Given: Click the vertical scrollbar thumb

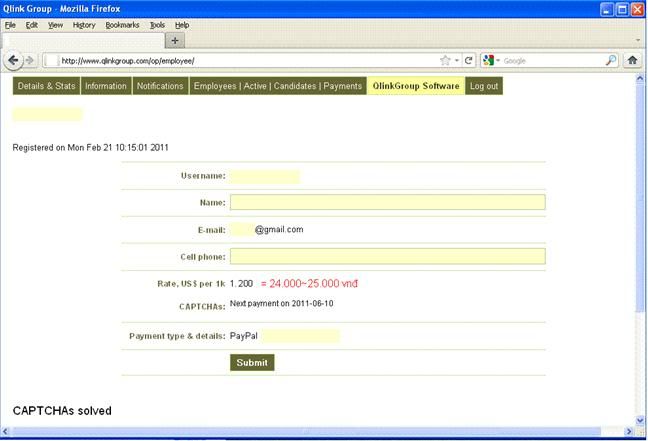Looking at the screenshot, I should pyautogui.click(x=640, y=197).
